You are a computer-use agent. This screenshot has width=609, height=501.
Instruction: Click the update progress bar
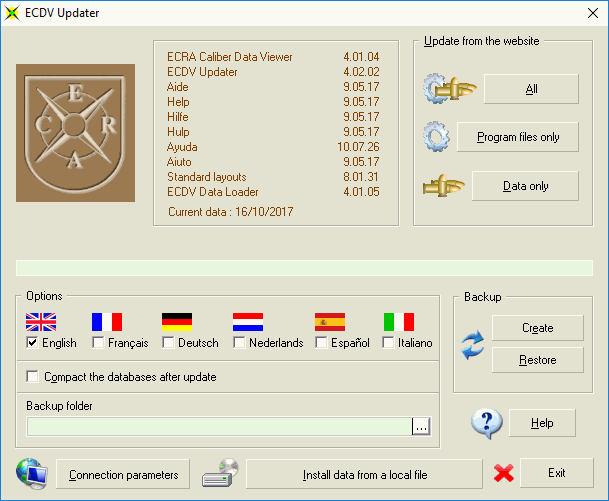[304, 268]
